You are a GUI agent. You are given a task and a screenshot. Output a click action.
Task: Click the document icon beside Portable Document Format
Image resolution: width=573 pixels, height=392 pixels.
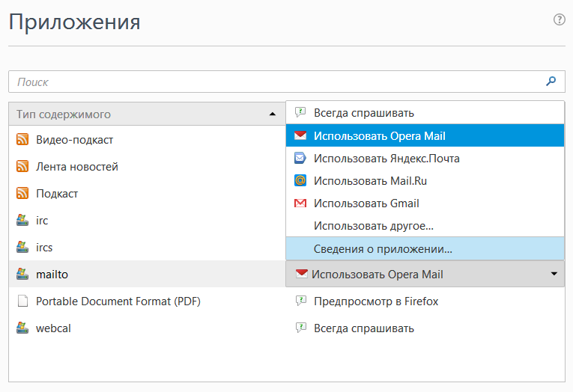pyautogui.click(x=22, y=301)
